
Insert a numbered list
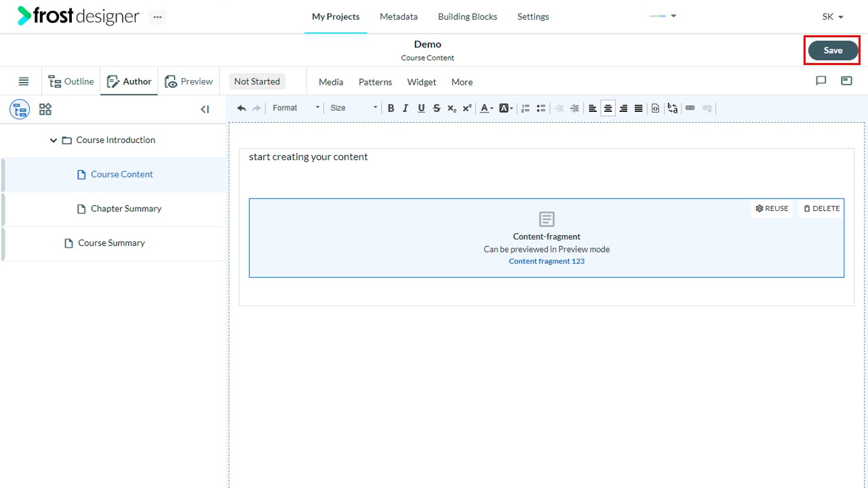click(x=526, y=108)
